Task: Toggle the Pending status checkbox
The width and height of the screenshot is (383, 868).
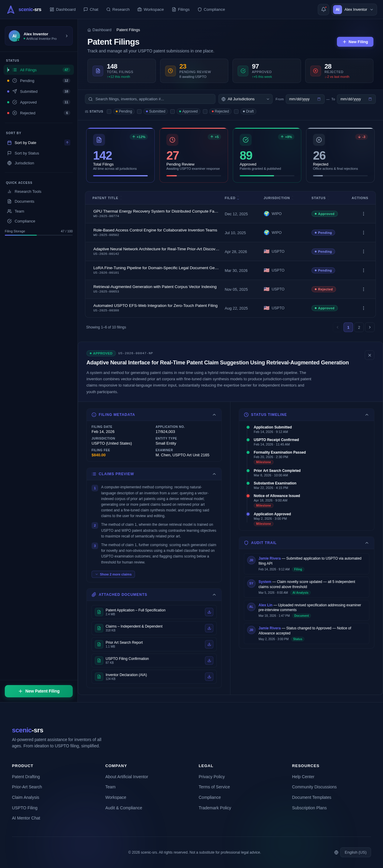Action: point(109,112)
